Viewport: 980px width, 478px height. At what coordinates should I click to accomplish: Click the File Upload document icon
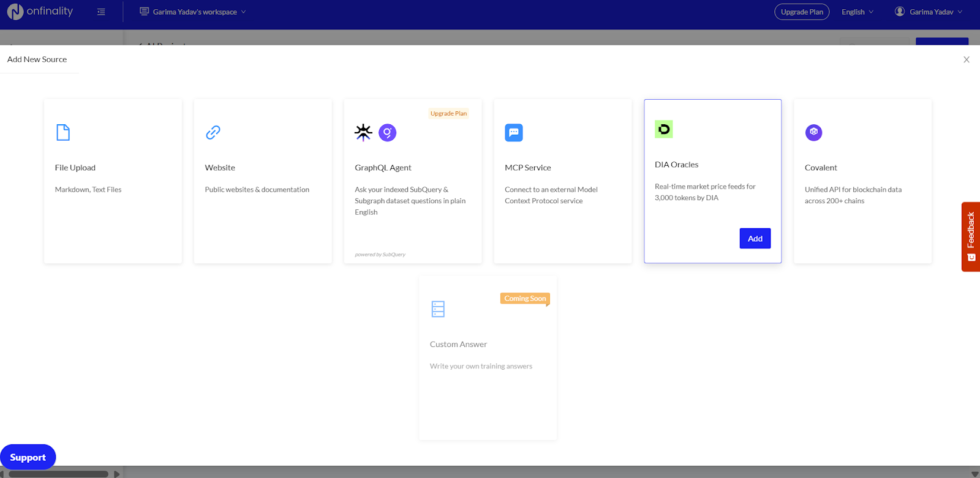tap(63, 132)
